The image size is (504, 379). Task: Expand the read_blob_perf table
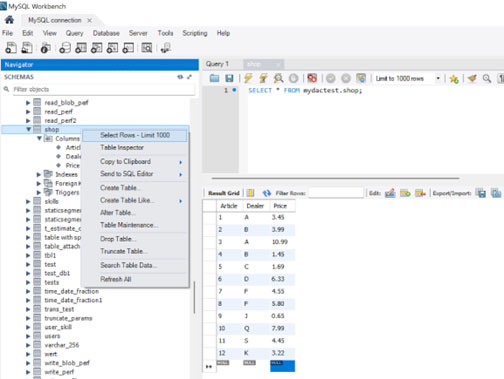pyautogui.click(x=28, y=103)
